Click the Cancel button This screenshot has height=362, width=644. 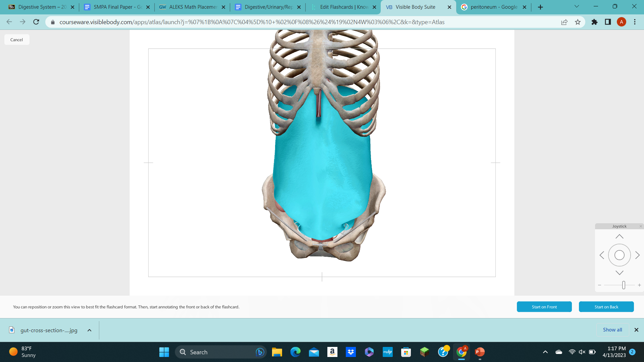click(x=16, y=39)
